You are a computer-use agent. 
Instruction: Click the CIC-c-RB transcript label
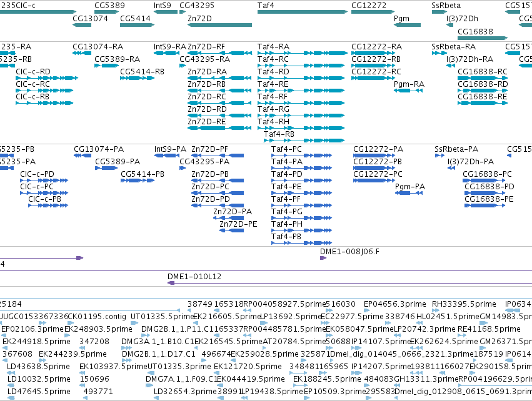click(33, 97)
